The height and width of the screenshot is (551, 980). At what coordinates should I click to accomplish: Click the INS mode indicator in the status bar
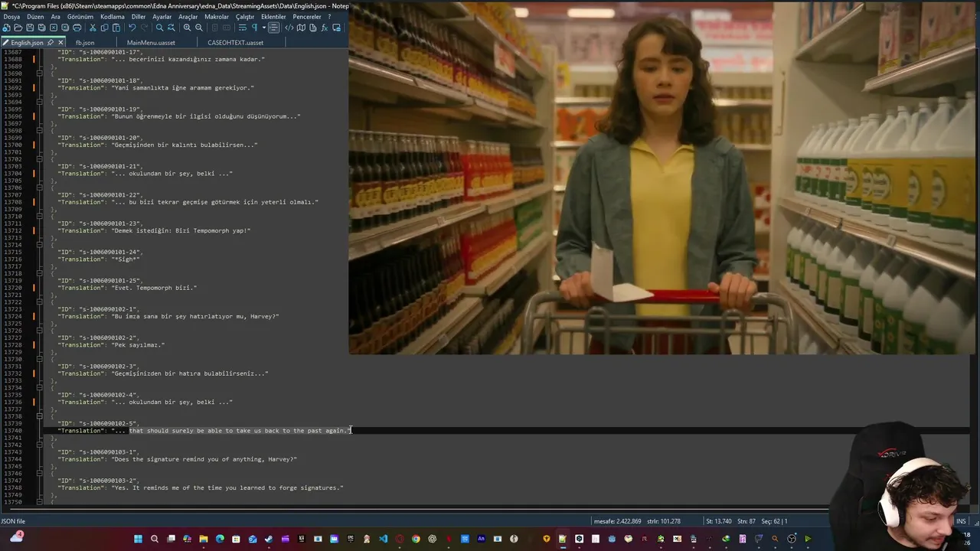960,521
